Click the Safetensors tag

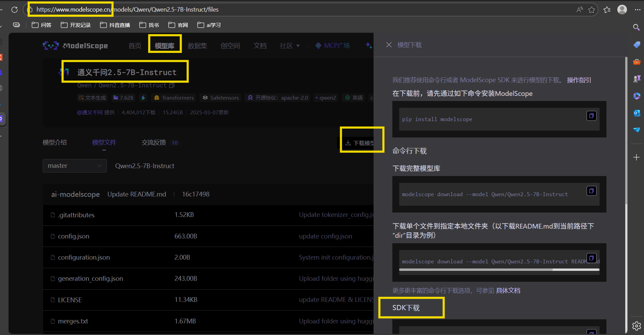click(220, 98)
